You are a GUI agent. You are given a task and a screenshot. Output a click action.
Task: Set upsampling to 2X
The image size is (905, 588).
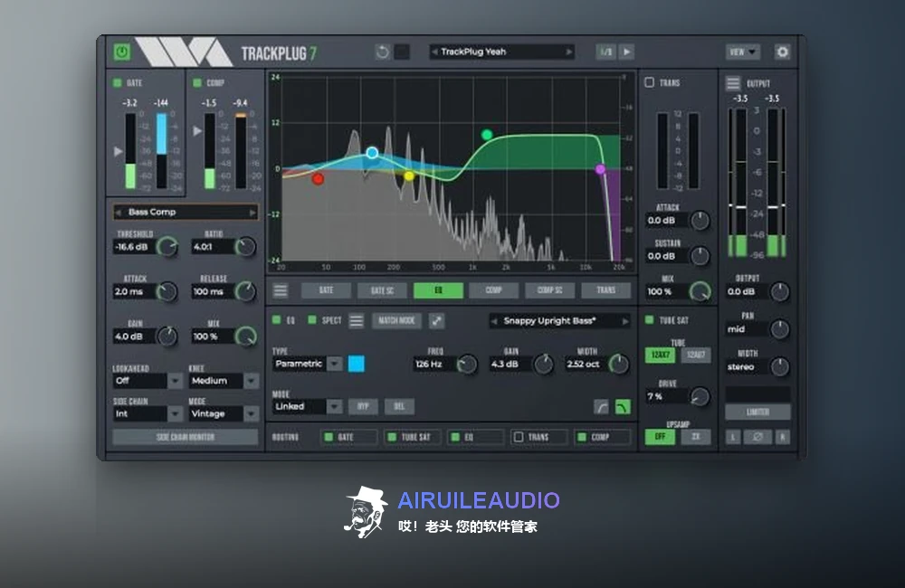pos(696,437)
